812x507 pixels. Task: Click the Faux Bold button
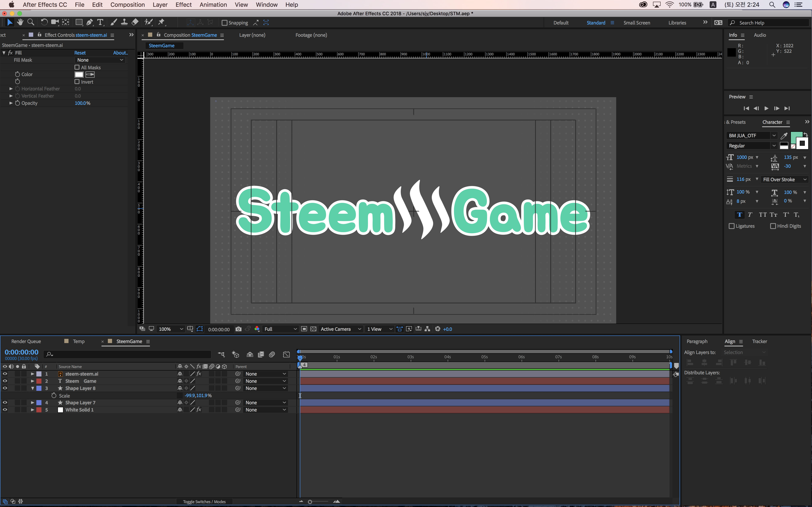(739, 215)
